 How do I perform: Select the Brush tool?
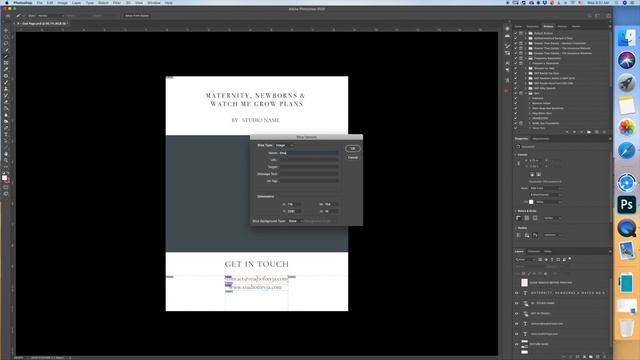tap(6, 82)
